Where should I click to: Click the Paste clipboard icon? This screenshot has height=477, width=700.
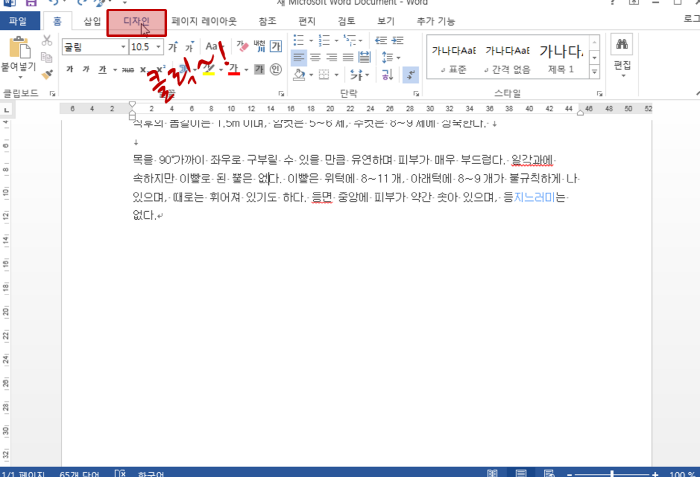[19, 47]
